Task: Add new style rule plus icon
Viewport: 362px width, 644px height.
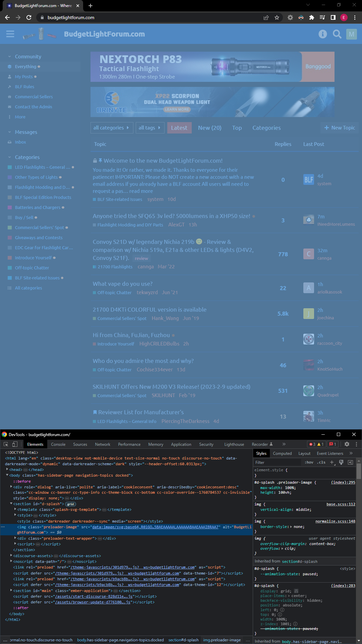Action: tap(332, 462)
